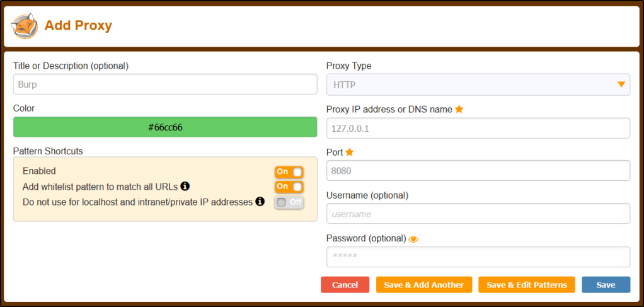Disable the whitelist match all URLs switch

pos(289,187)
